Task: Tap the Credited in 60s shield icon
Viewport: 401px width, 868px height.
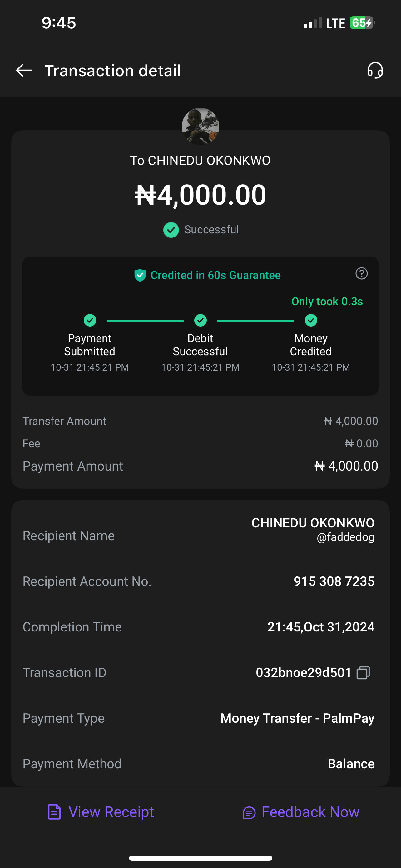Action: [140, 275]
